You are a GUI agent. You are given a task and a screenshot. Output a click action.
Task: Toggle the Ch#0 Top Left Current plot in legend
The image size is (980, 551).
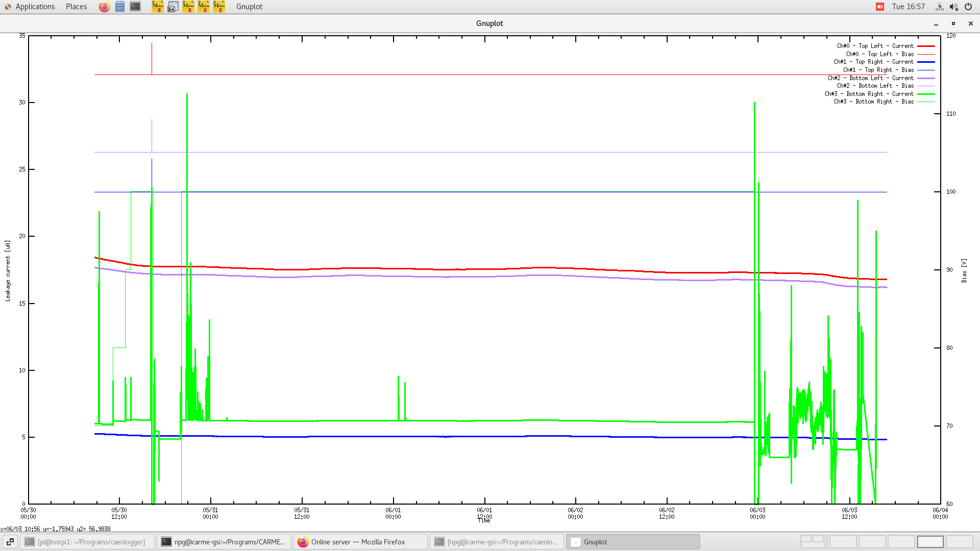pos(874,46)
